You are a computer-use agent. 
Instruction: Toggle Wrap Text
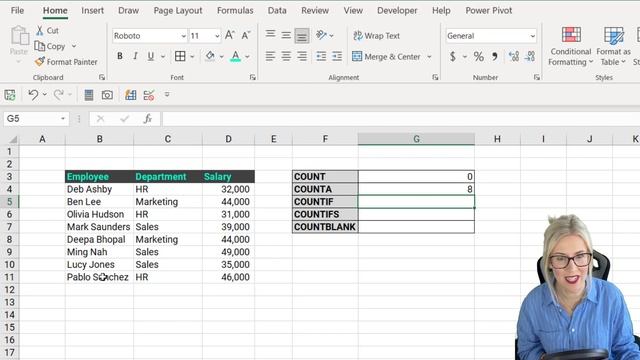[x=376, y=36]
